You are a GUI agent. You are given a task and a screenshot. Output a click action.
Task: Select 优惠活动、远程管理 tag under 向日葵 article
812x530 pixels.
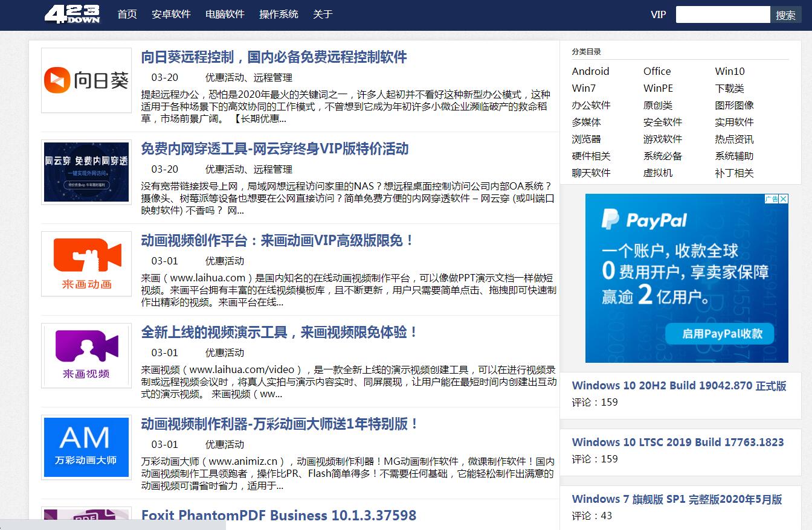click(249, 77)
